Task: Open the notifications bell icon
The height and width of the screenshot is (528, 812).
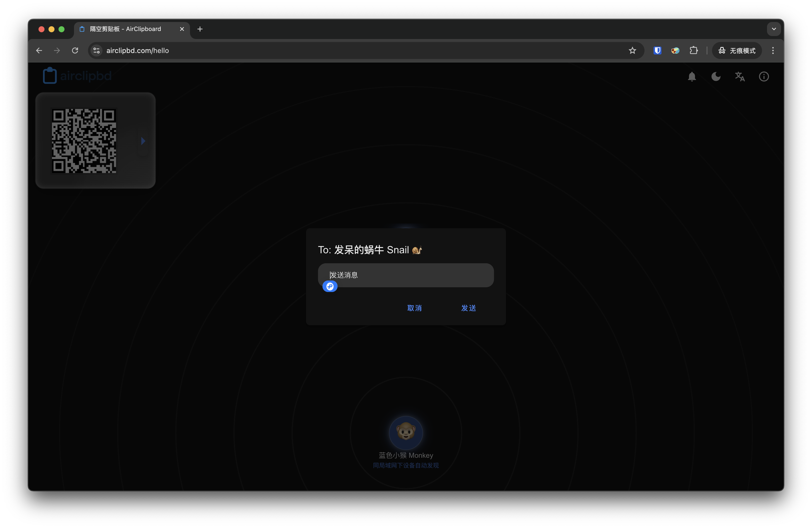Action: tap(692, 76)
